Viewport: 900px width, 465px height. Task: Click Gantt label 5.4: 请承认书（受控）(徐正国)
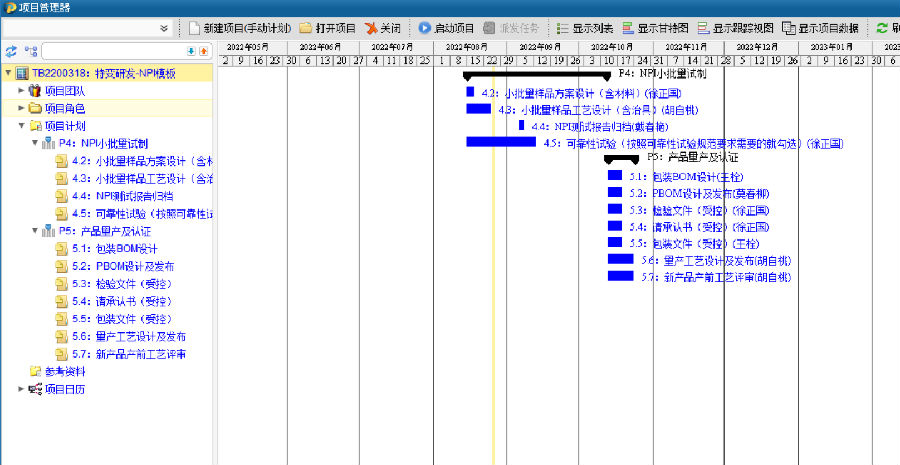(x=699, y=227)
